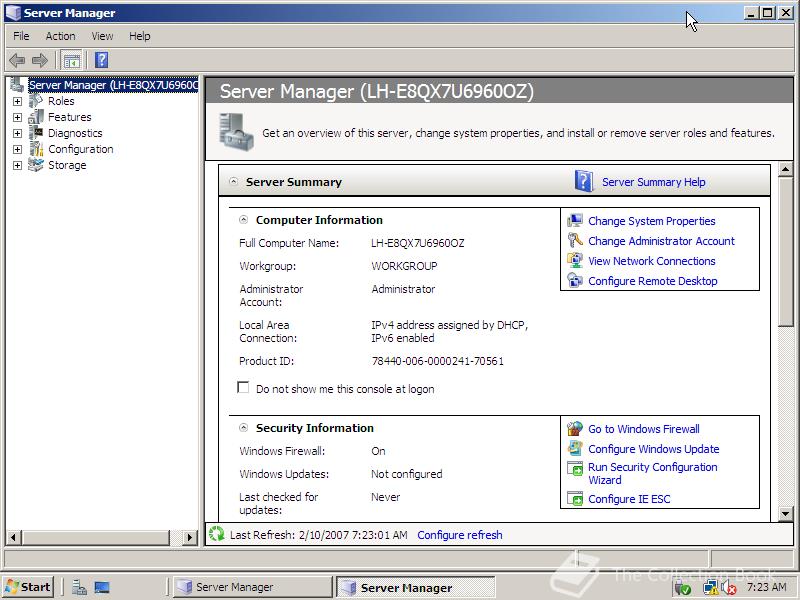Collapse the Computer Information section chevron

244,220
